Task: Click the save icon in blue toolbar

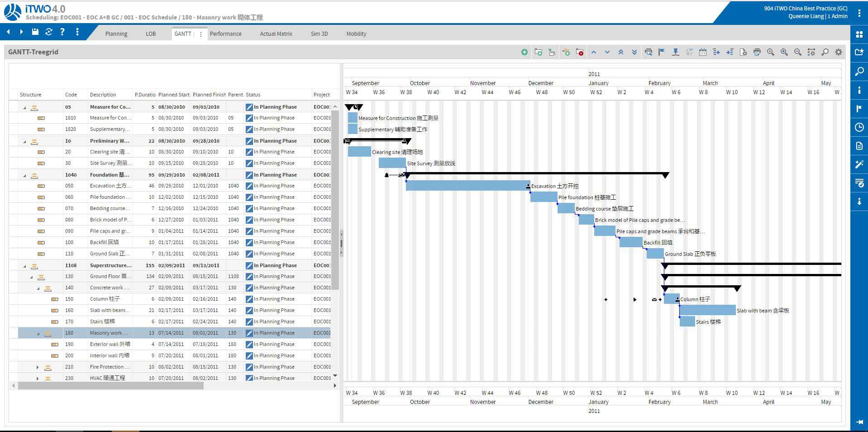Action: pos(35,32)
